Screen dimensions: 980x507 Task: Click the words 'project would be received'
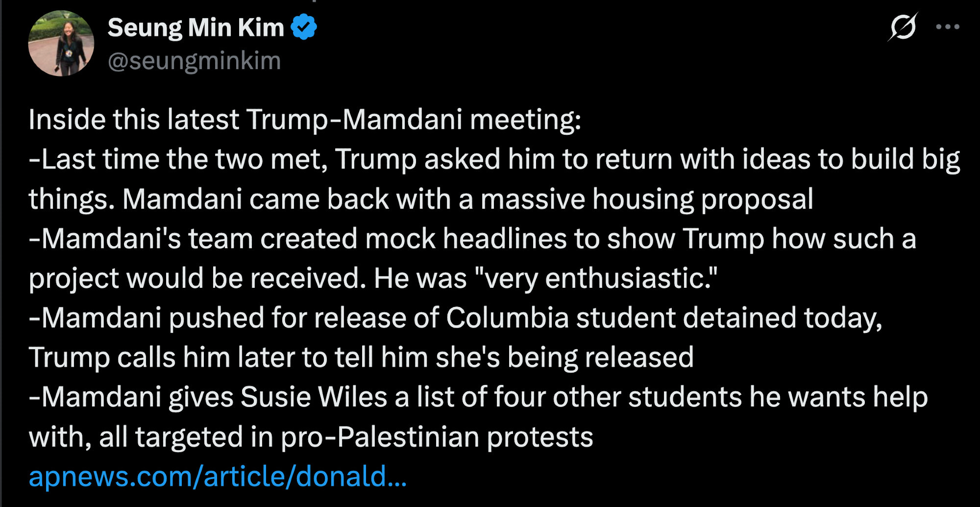(197, 279)
